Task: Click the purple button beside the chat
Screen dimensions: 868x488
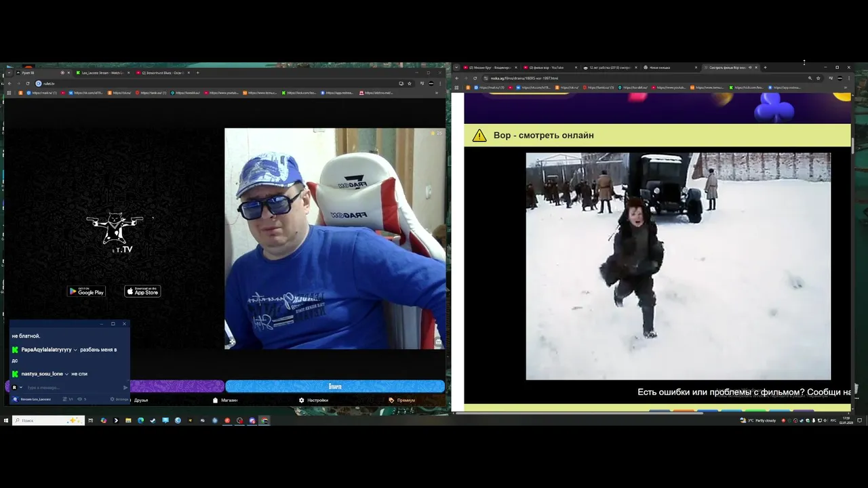Action: [x=176, y=386]
